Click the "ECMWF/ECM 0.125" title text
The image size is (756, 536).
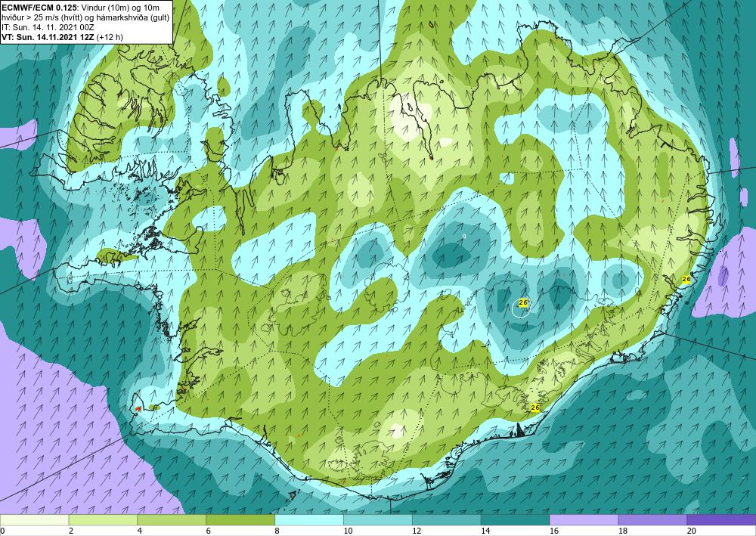pyautogui.click(x=40, y=7)
